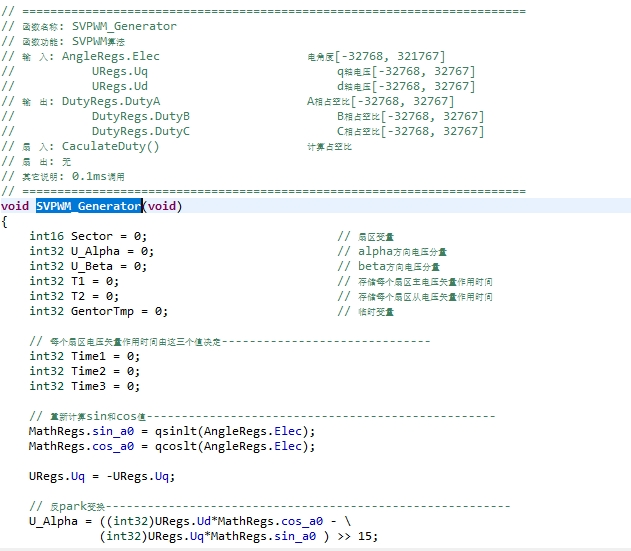Click the 'DutyRegs.DutyC' comment line

click(x=141, y=131)
